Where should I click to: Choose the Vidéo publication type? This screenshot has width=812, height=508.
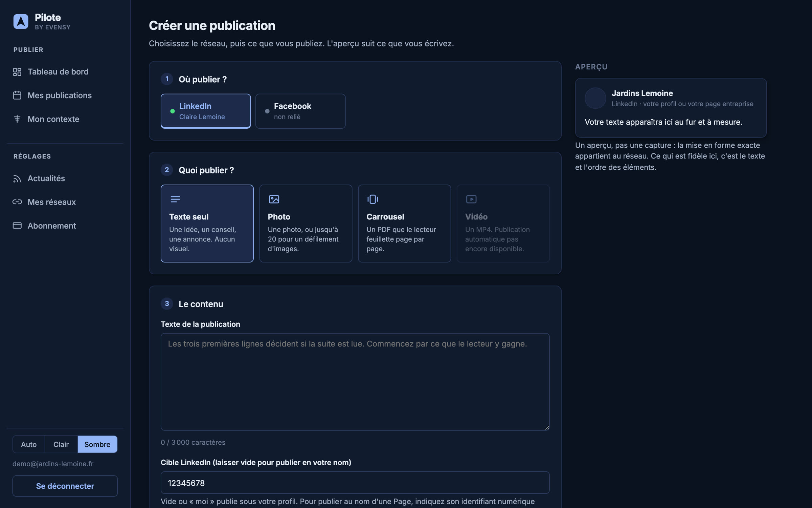[x=503, y=224]
